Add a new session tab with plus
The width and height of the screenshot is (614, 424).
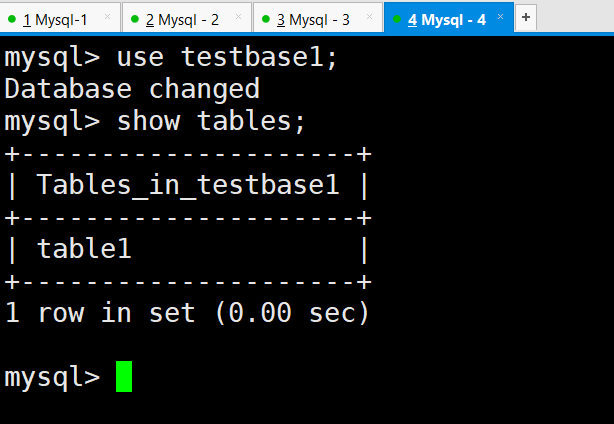tap(526, 17)
